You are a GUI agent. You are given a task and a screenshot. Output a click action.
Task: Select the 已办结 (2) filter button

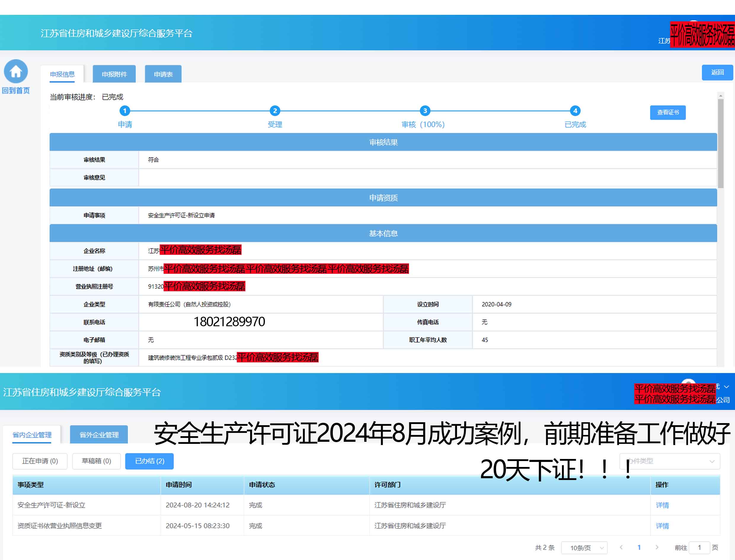[149, 461]
